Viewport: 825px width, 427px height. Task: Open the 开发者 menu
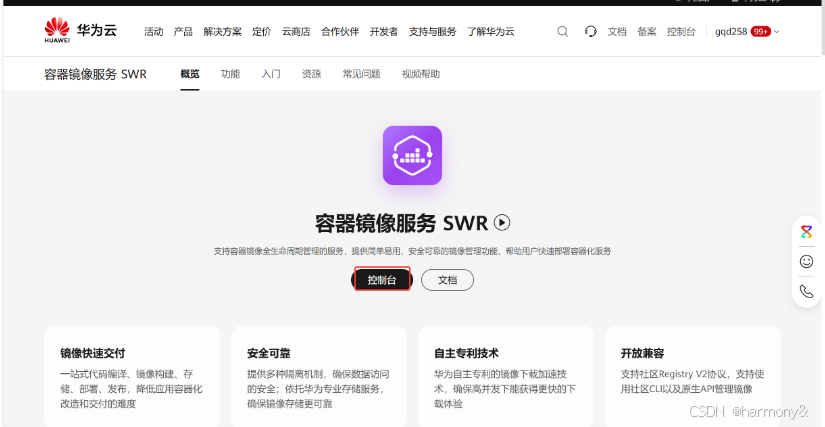(x=384, y=32)
